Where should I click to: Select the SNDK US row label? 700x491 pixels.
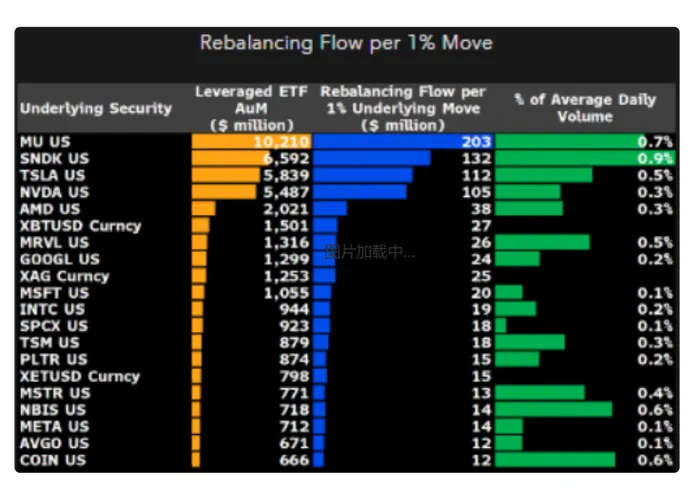coord(54,158)
